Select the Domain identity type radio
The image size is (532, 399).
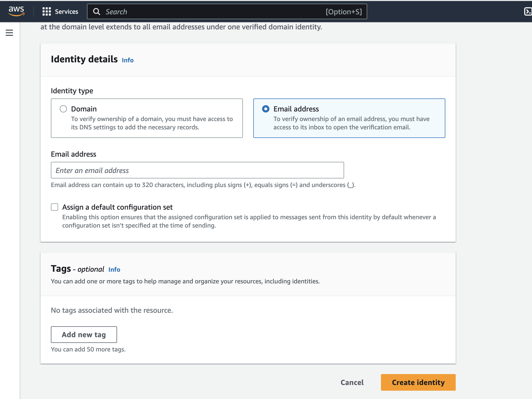coord(63,109)
